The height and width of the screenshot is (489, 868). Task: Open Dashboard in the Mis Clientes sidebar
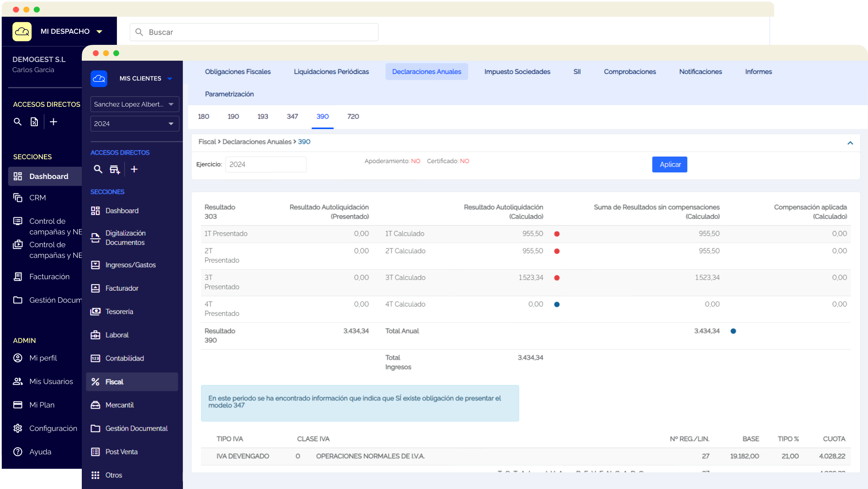(132, 211)
